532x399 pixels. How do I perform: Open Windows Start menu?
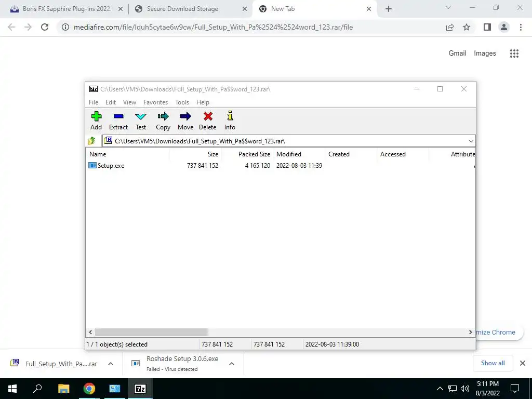click(12, 389)
